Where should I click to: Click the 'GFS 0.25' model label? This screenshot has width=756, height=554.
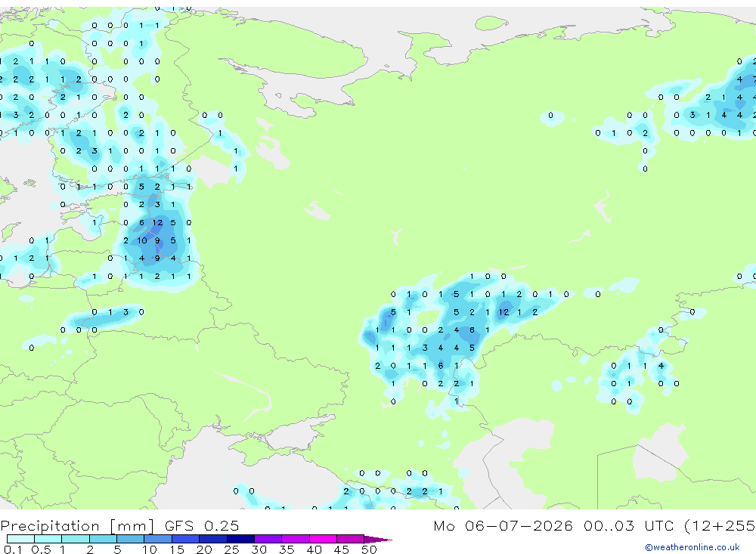click(202, 525)
